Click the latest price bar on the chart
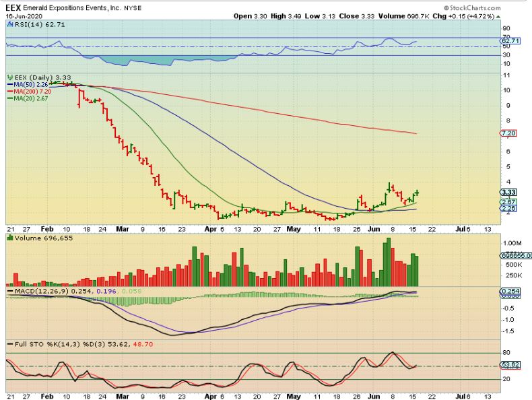The height and width of the screenshot is (400, 532). click(417, 193)
